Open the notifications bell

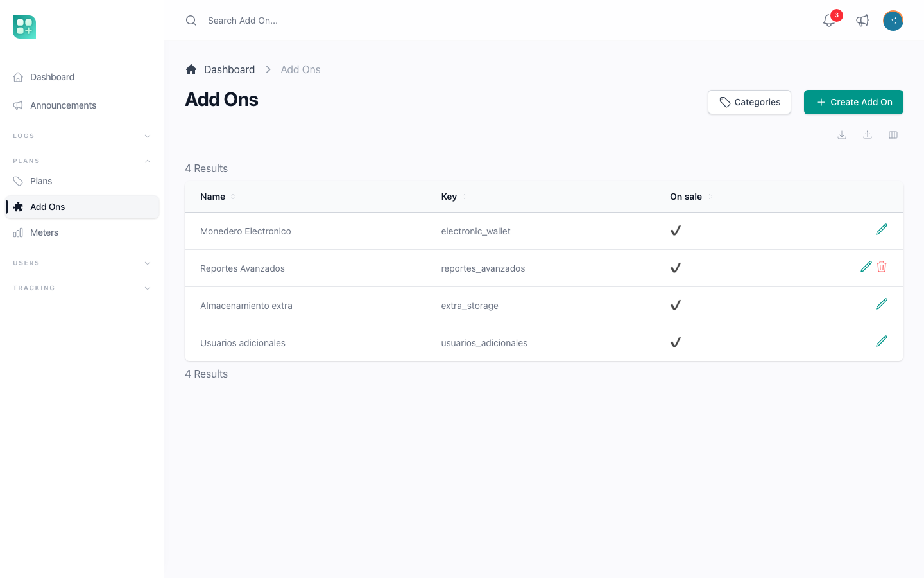click(829, 21)
